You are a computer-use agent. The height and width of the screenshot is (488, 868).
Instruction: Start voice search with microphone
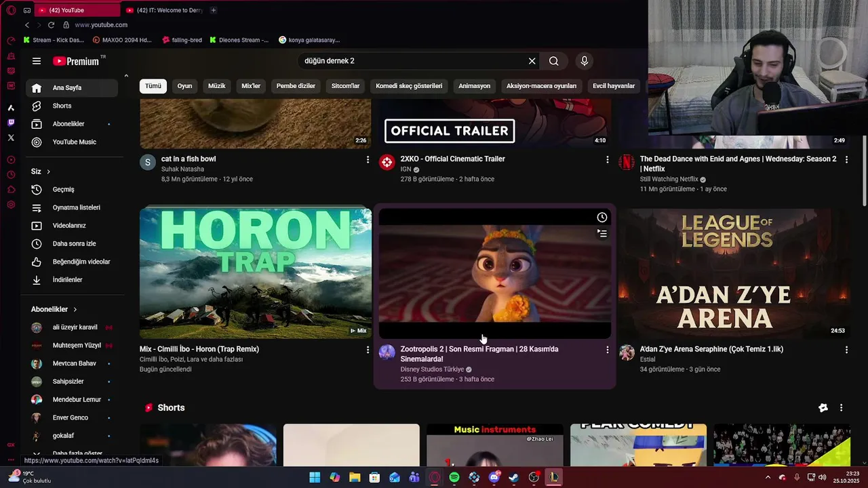(585, 61)
